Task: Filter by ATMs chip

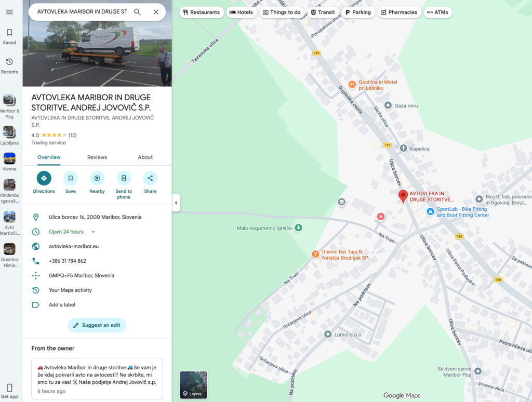Action: (x=437, y=12)
